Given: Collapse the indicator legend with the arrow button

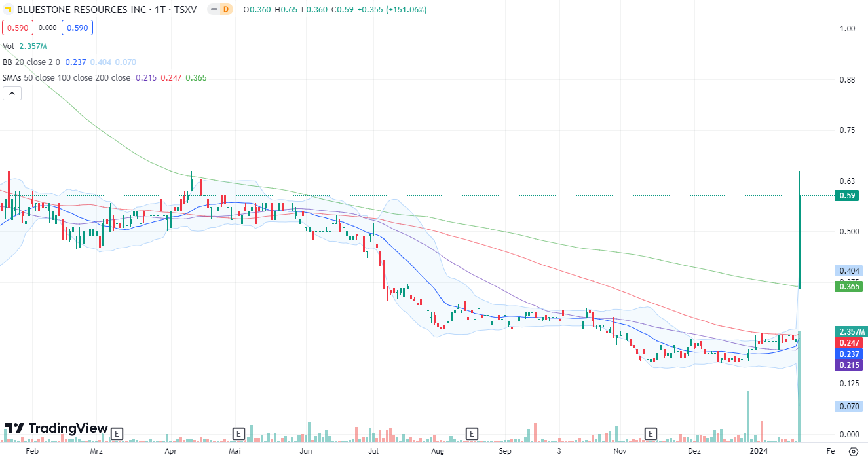Looking at the screenshot, I should tap(12, 94).
